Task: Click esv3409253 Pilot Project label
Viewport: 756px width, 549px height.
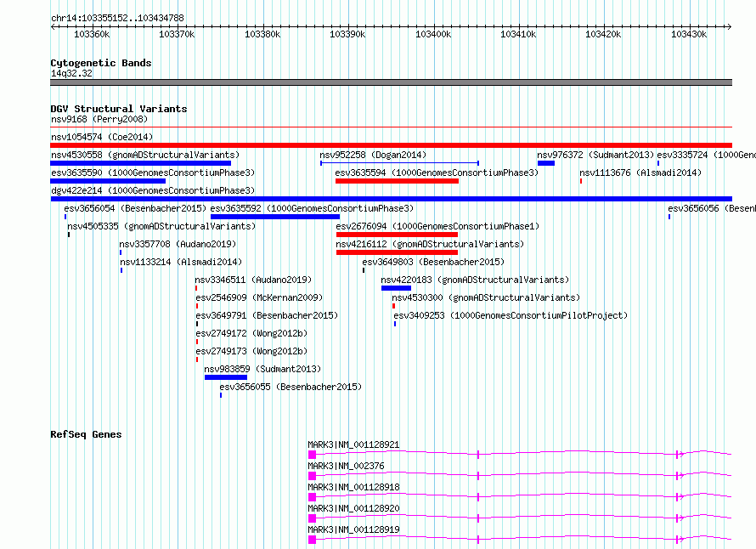Action: 511,315
